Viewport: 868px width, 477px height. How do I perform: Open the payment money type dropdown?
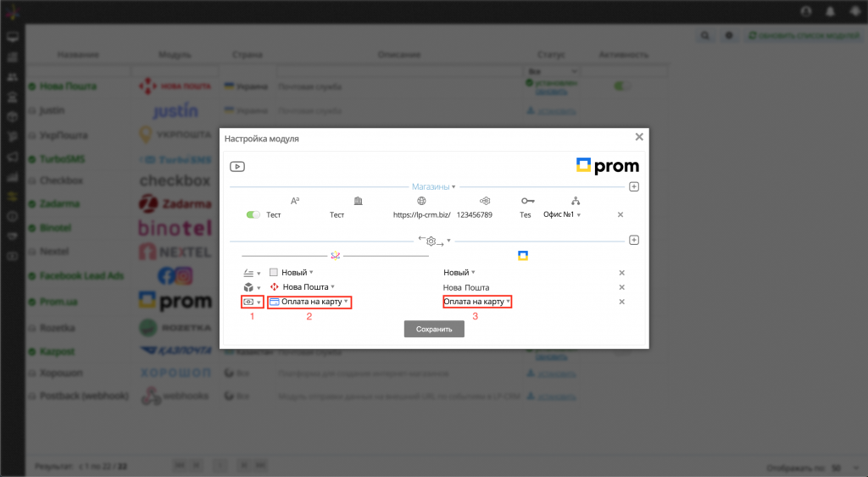pyautogui.click(x=252, y=302)
